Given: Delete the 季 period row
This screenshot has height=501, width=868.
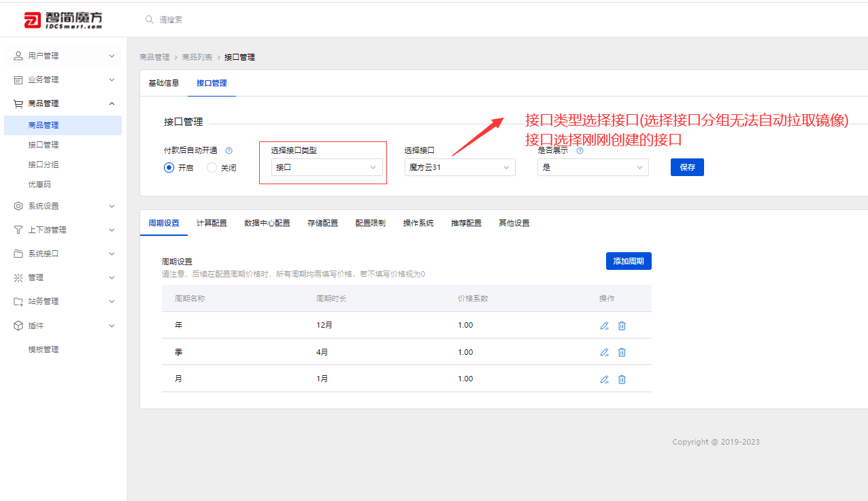Looking at the screenshot, I should (x=622, y=352).
